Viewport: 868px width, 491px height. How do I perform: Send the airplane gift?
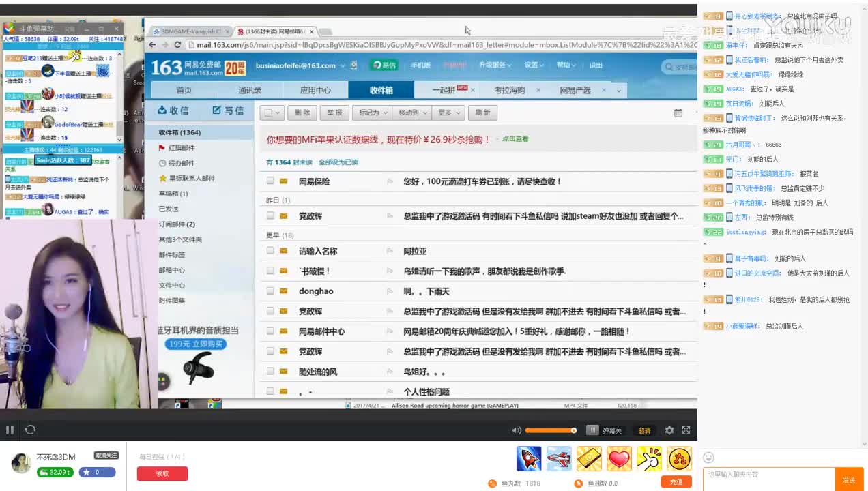click(559, 459)
